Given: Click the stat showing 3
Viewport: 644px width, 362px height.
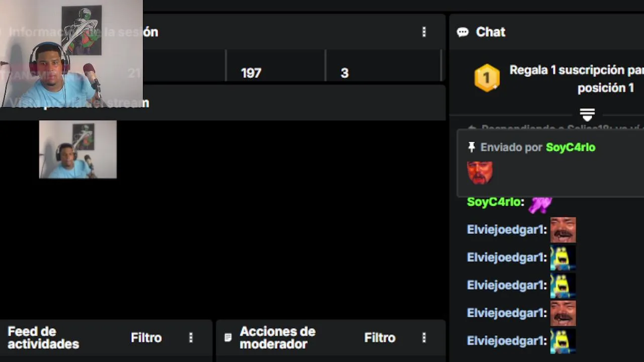Looking at the screenshot, I should 345,73.
